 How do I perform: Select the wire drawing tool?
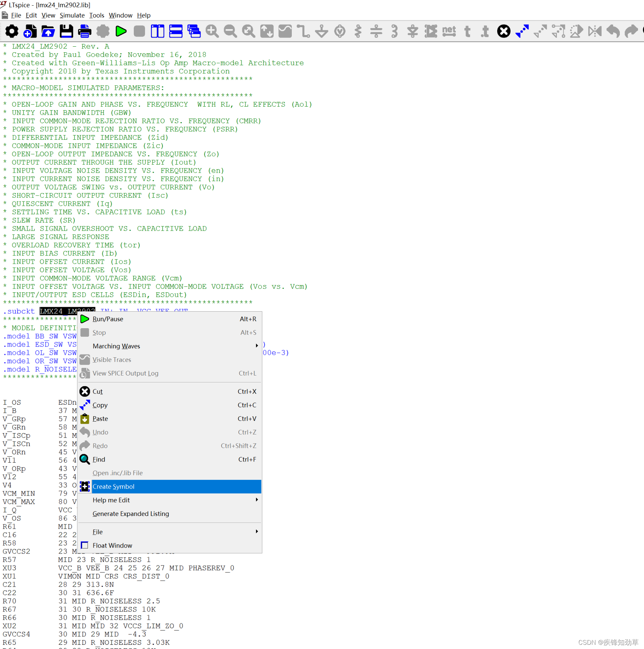click(303, 31)
